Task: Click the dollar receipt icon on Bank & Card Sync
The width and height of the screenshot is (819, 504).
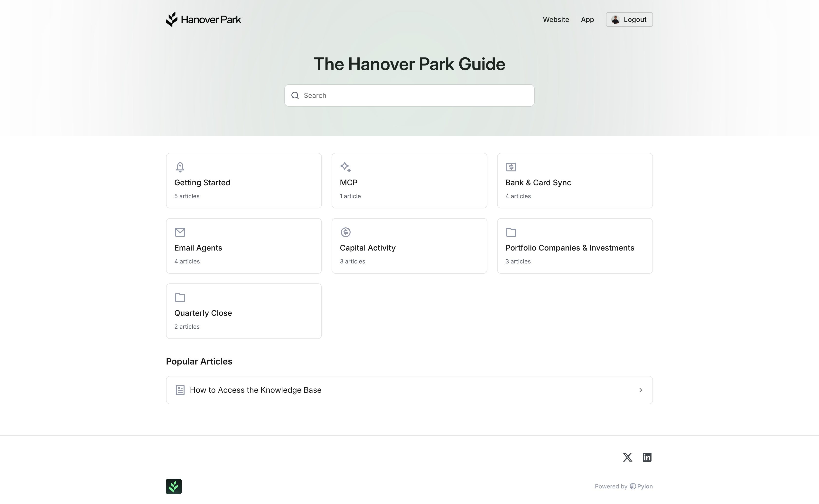Action: (511, 167)
